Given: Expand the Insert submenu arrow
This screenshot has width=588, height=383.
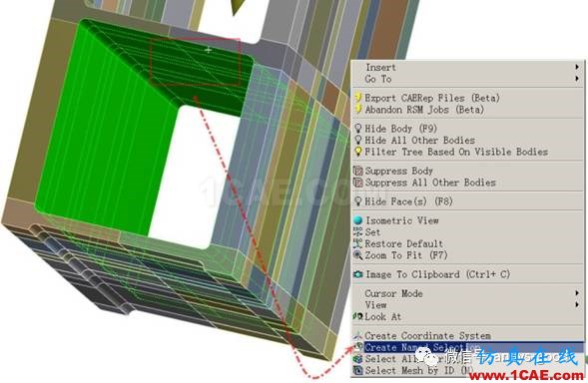Looking at the screenshot, I should click(x=577, y=67).
